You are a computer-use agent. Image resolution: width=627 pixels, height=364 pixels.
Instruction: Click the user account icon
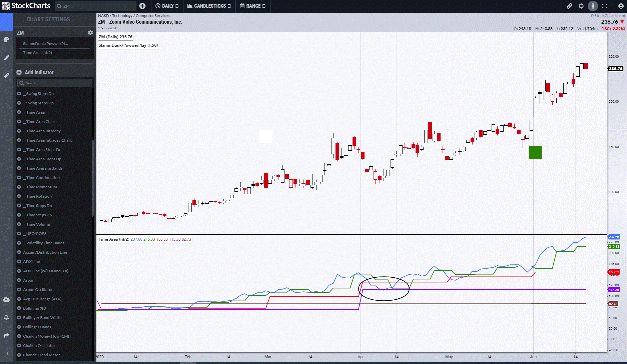pyautogui.click(x=621, y=6)
